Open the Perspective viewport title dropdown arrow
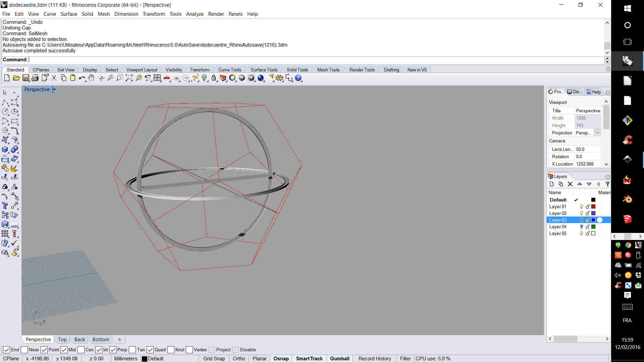Viewport: 644px width, 362px height. [54, 89]
